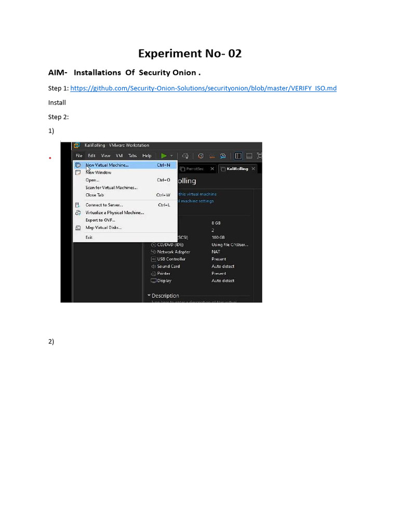Screen dimensions: 399x532
Task: Click the Virtualize a Physical Machine icon
Action: (78, 212)
